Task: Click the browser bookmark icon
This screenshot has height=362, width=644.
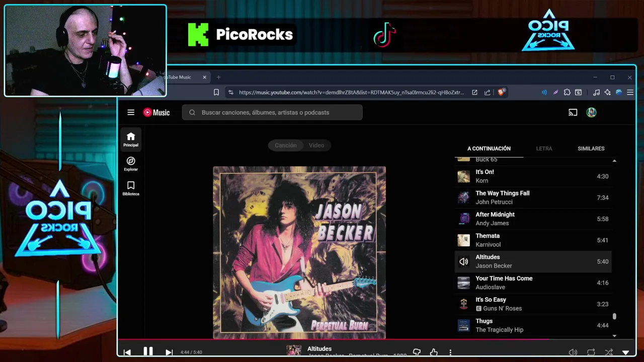Action: pos(216,93)
